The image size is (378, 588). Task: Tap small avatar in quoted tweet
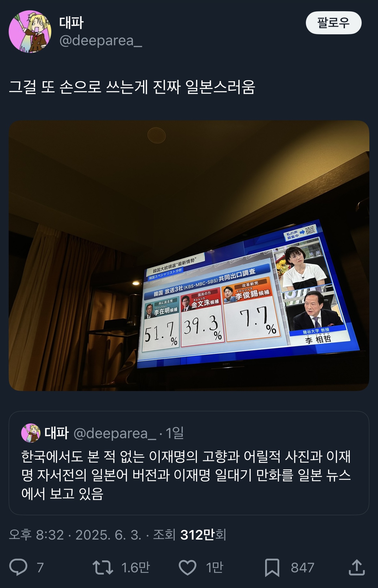[x=31, y=433]
